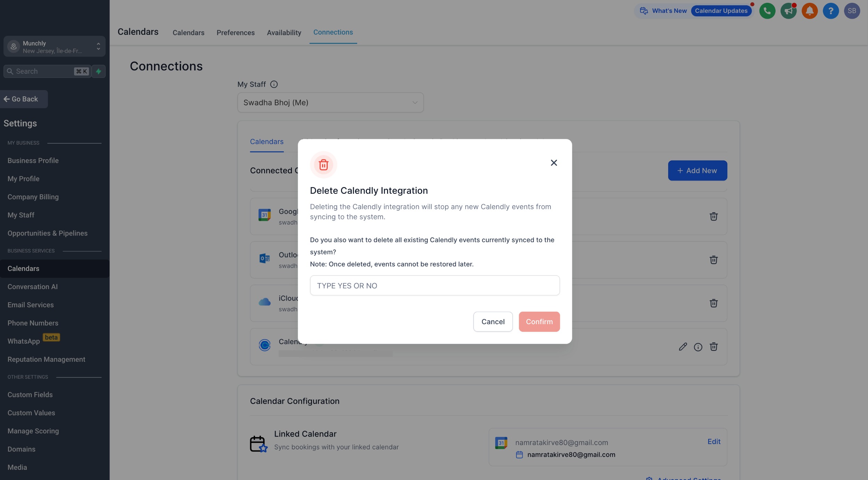The width and height of the screenshot is (868, 480).
Task: Close the Delete Calendly Integration dialog
Action: point(554,163)
